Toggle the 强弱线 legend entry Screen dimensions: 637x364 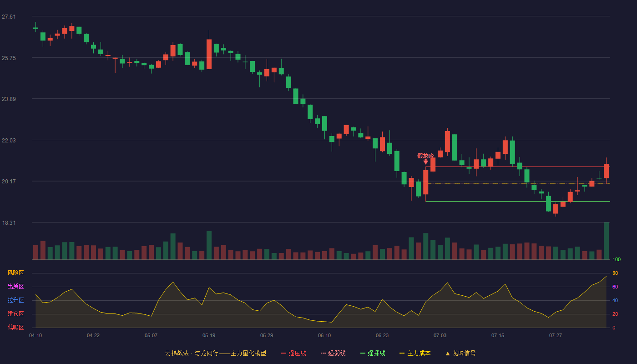pos(333,353)
